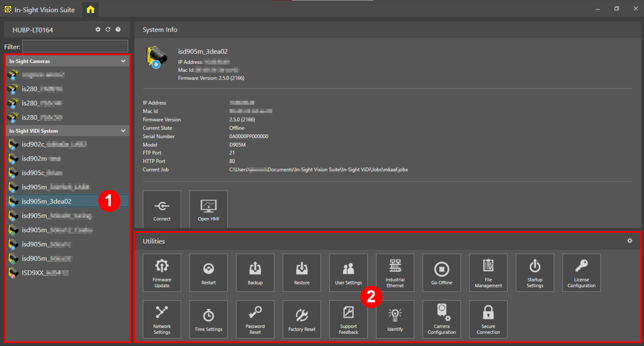Open Utilities panel settings gear
The image size is (644, 346).
click(630, 241)
